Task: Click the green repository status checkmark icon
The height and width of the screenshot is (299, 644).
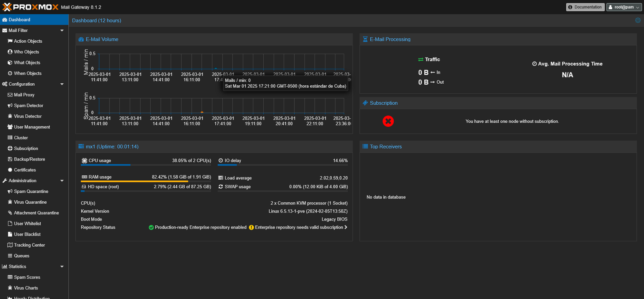Action: tap(151, 227)
